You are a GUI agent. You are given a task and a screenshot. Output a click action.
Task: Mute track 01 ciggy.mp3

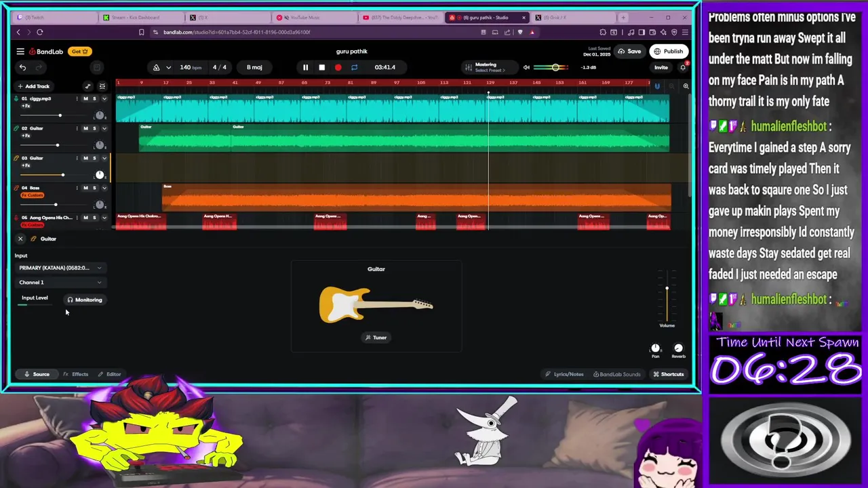(x=85, y=99)
